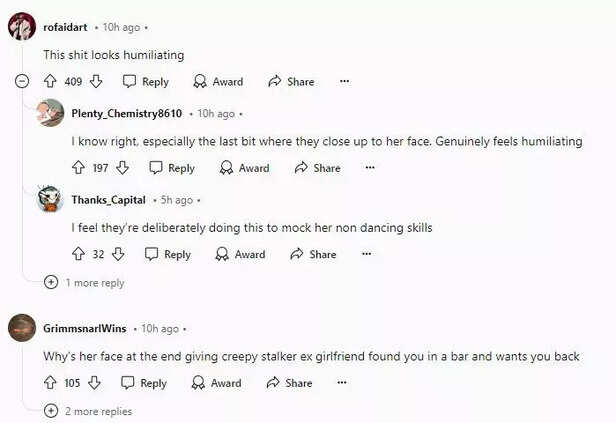Open rofaidart's avatar profile
The height and width of the screenshot is (423, 616).
click(x=21, y=27)
